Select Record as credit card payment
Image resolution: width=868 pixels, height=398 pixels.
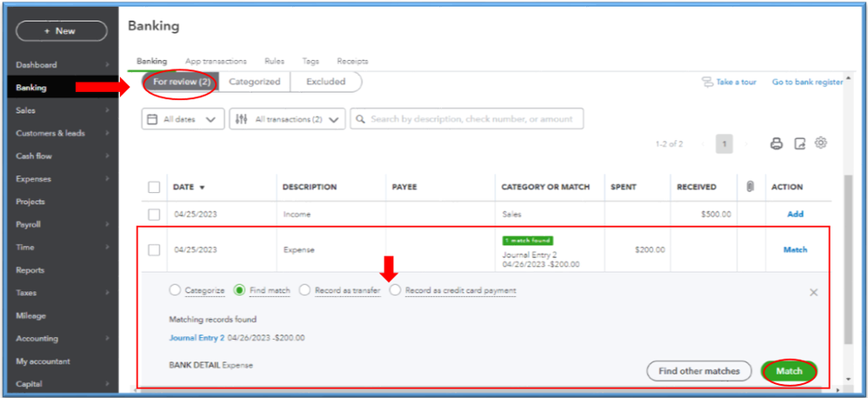tap(395, 290)
